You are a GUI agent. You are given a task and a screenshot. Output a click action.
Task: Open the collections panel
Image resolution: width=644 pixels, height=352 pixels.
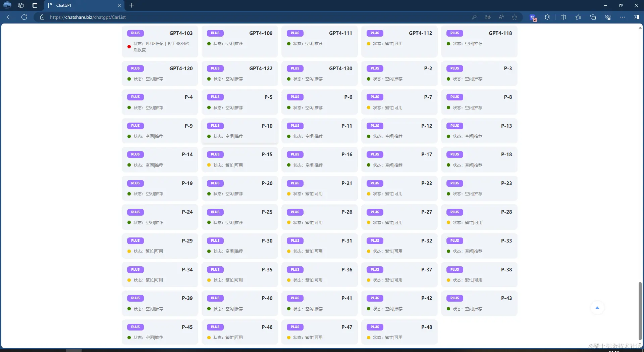593,17
